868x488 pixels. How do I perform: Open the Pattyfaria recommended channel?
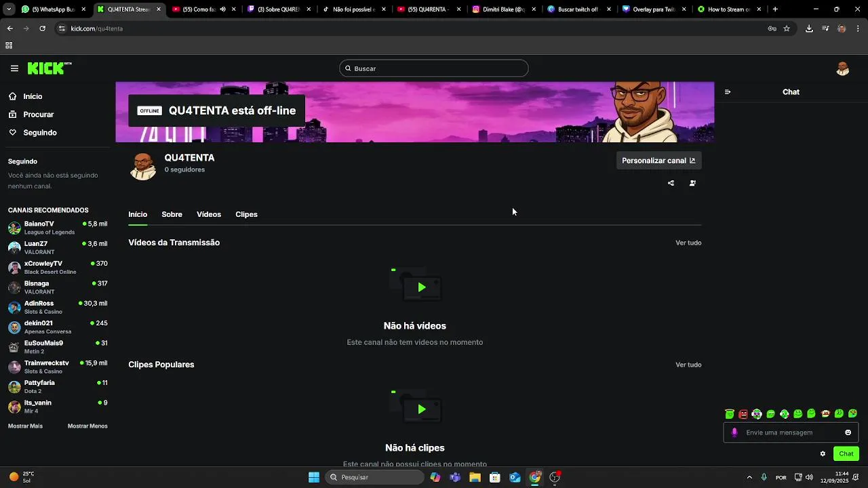click(58, 386)
